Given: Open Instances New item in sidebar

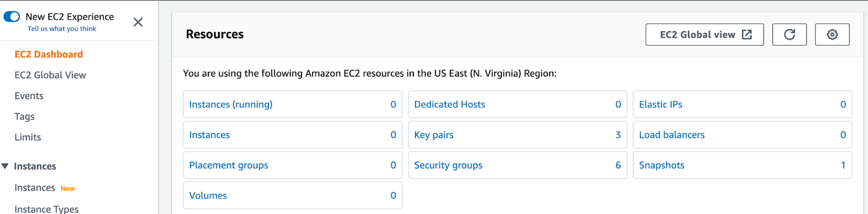Looking at the screenshot, I should click(x=44, y=188).
